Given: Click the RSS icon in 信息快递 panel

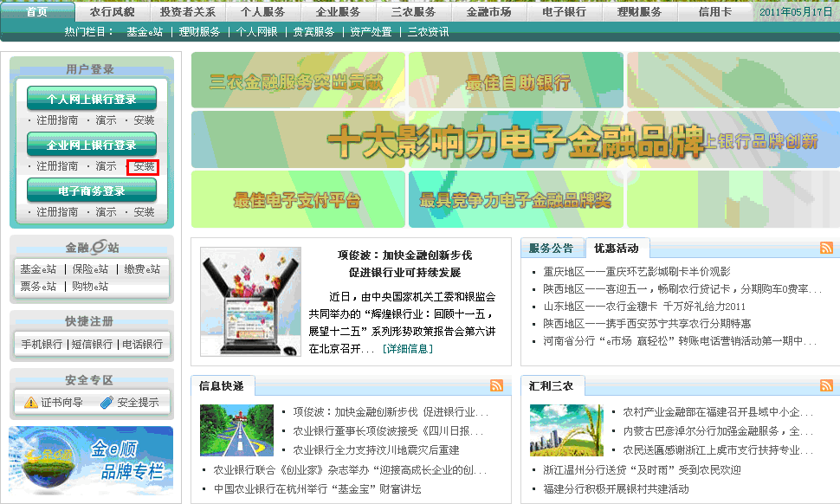Looking at the screenshot, I should tap(496, 384).
